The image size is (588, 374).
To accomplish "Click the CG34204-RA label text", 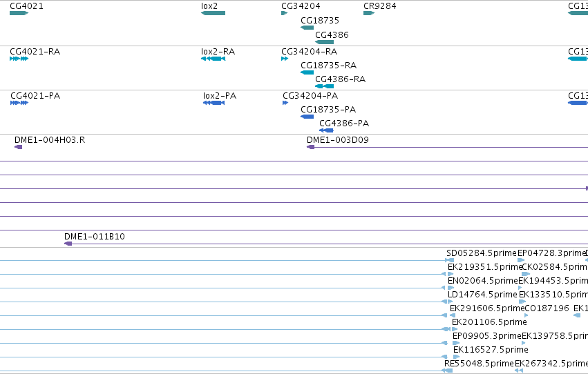I will coord(310,51).
